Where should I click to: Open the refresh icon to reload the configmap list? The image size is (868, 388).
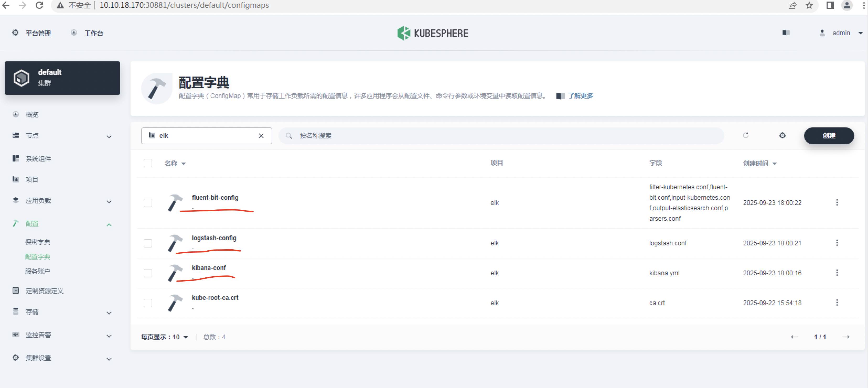tap(746, 135)
